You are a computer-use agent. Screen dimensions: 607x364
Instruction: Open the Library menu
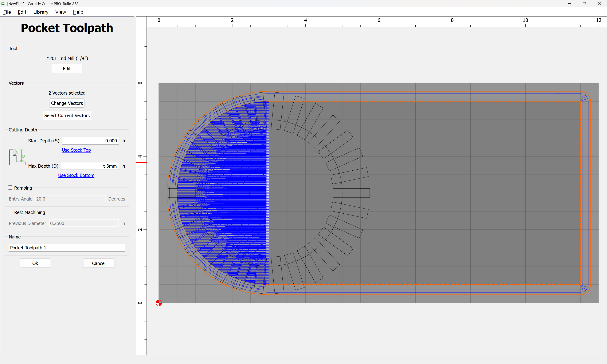[x=41, y=12]
